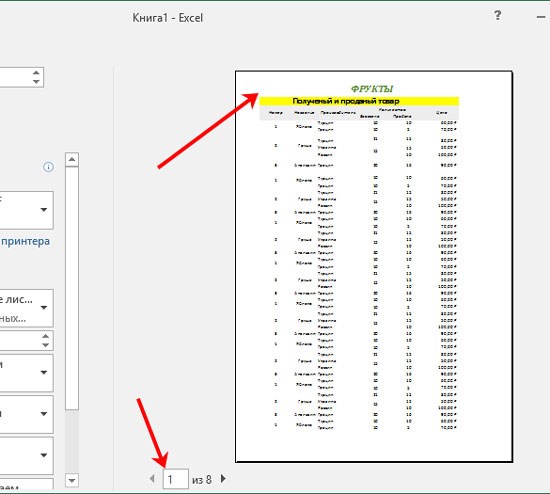Click the print preview page thumbnail

click(374, 267)
